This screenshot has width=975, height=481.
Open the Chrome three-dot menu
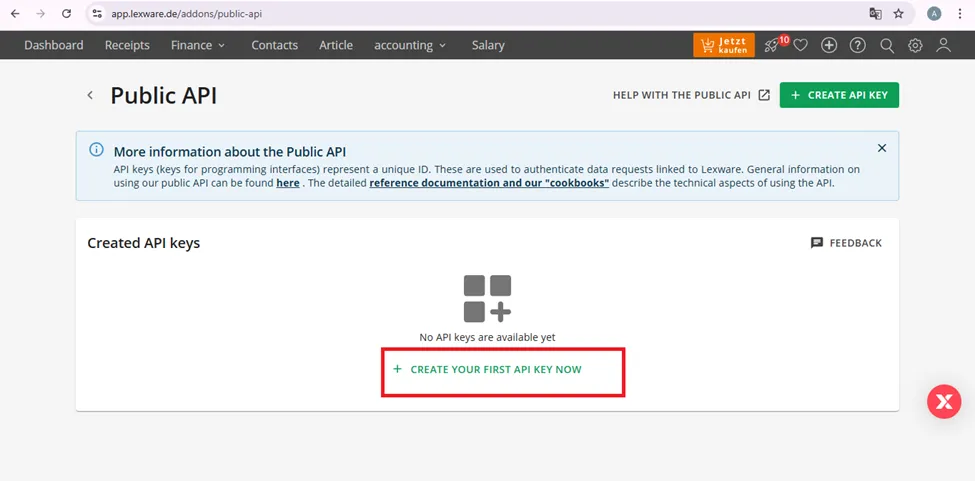(960, 14)
